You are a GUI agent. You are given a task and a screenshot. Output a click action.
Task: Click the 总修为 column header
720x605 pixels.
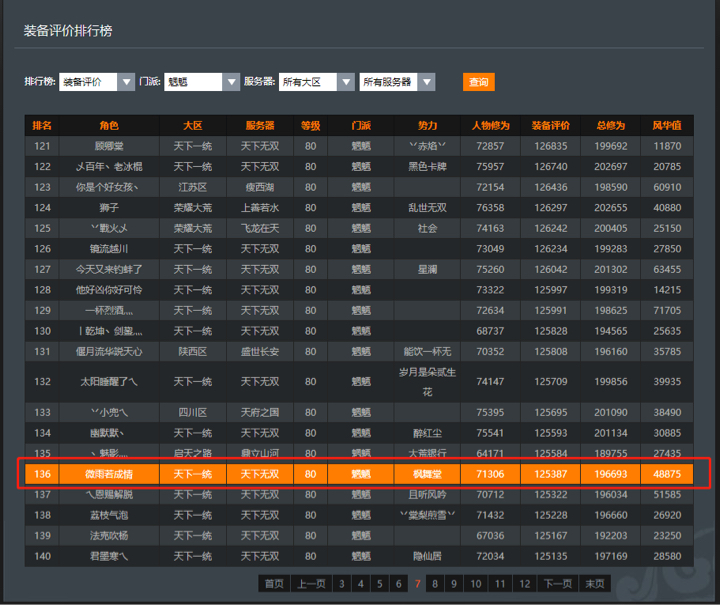point(611,125)
